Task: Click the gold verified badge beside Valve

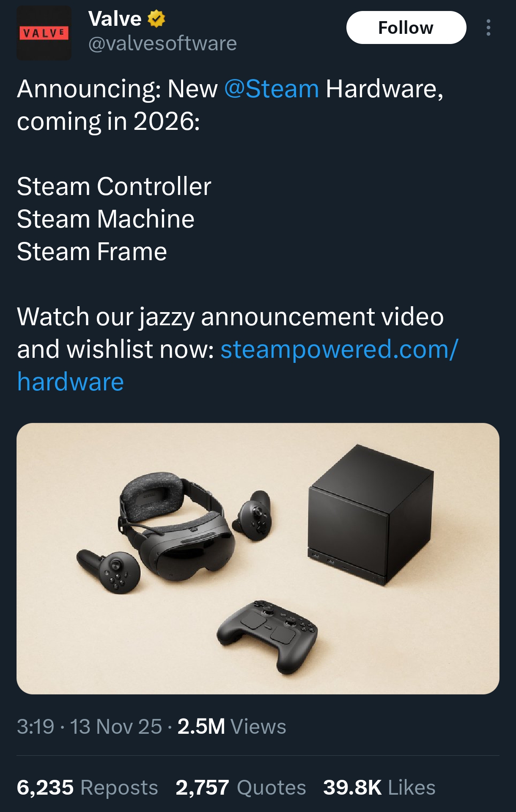Action: [156, 19]
